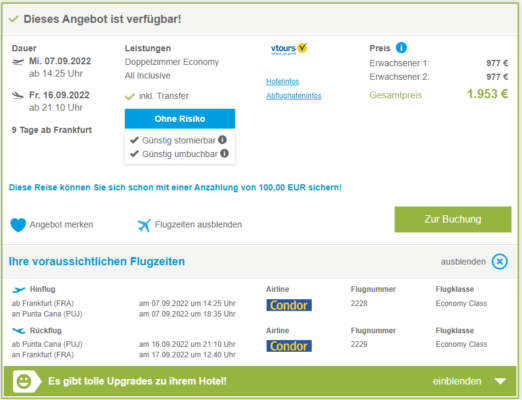Click the Condor logo for Hinflug
This screenshot has width=522, height=400.
(x=289, y=305)
